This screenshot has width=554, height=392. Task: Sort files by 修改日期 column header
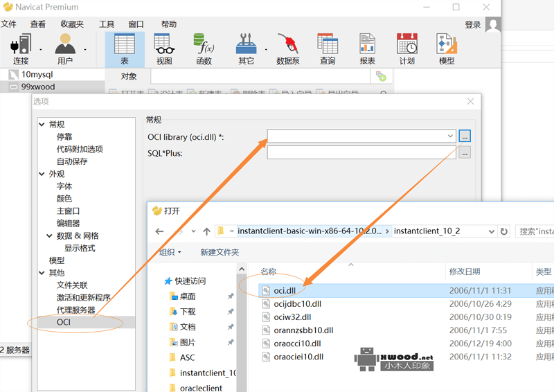[x=465, y=271]
